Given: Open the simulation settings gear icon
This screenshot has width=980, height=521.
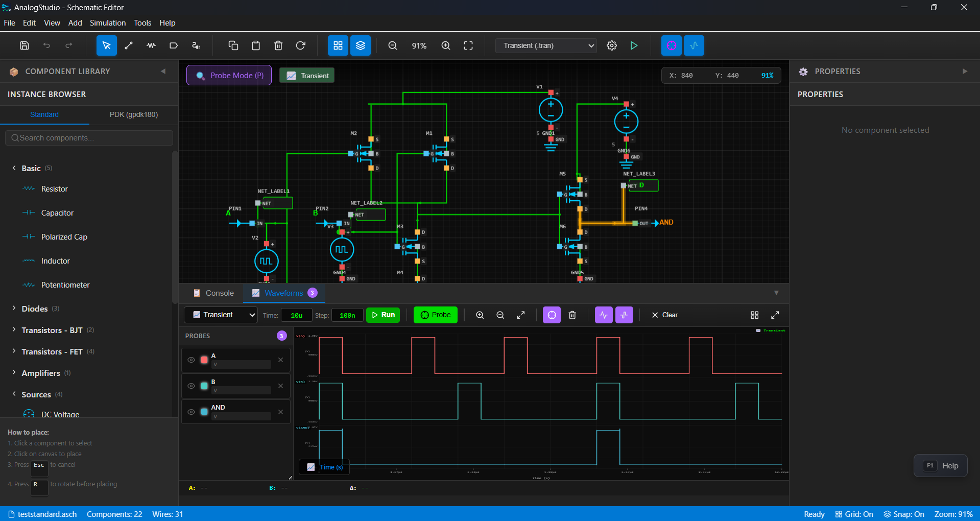Looking at the screenshot, I should (x=611, y=45).
